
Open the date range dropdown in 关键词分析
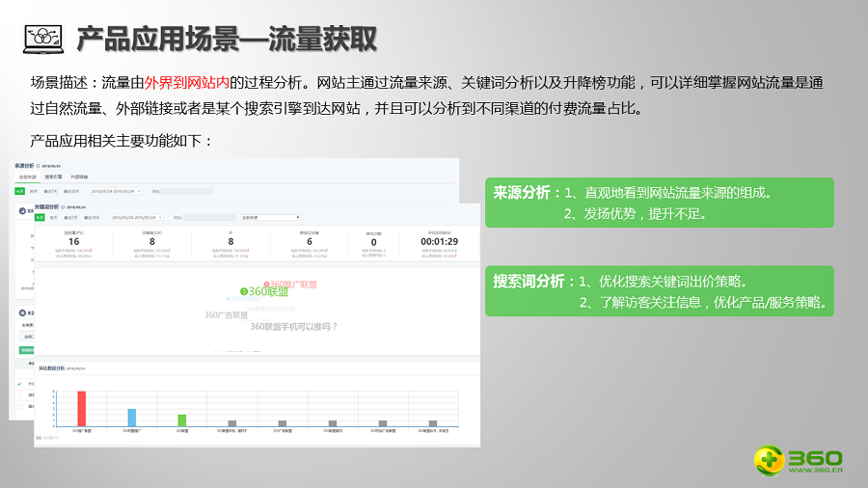tap(139, 218)
